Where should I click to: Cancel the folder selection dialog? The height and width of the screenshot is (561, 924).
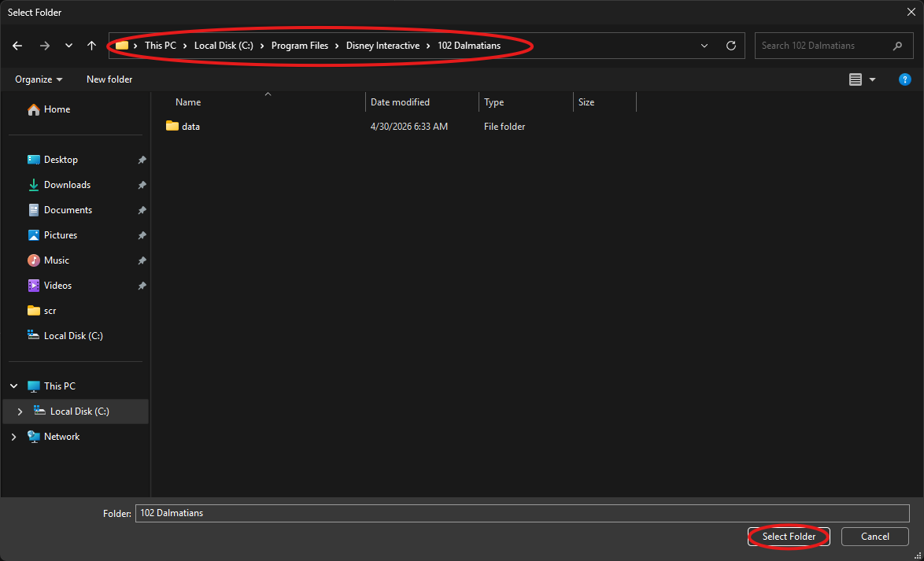[x=875, y=537]
